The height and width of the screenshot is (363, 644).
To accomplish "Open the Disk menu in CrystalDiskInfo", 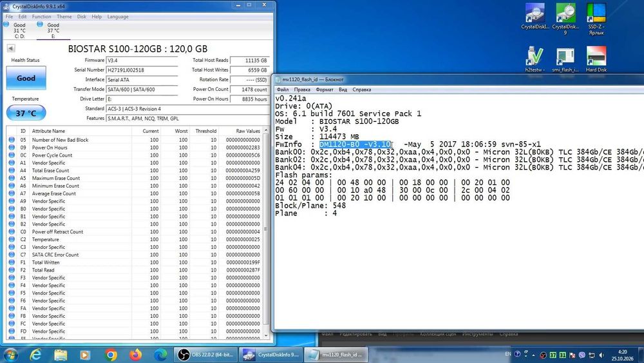I will click(x=82, y=17).
